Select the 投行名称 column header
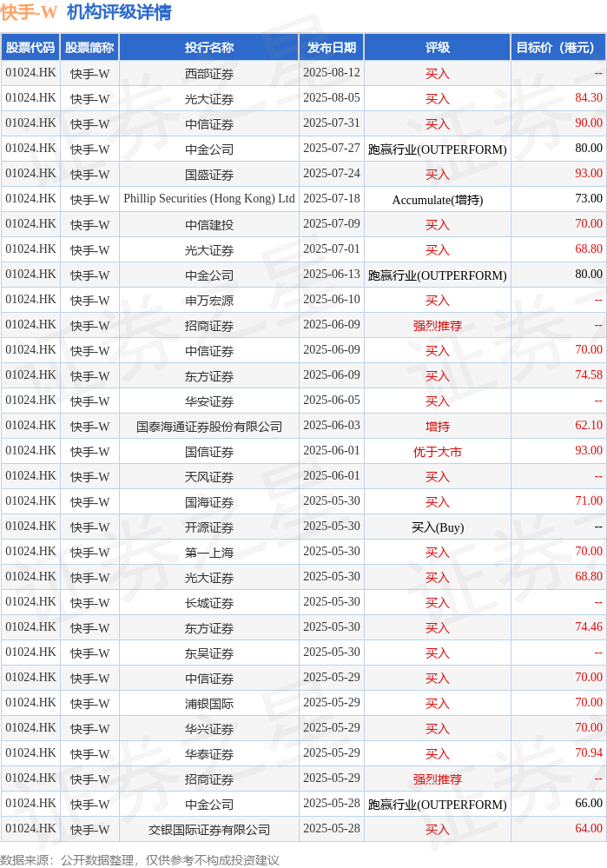The height and width of the screenshot is (868, 607). pos(209,48)
